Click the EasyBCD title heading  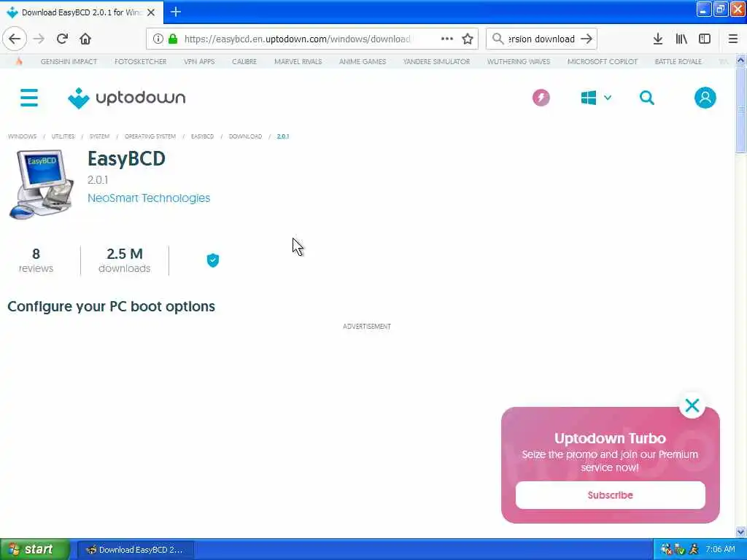[126, 158]
